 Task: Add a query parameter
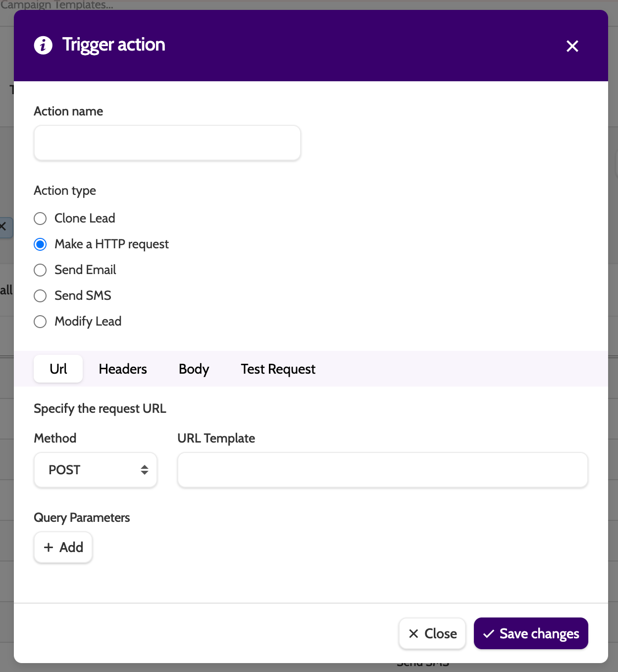point(63,547)
